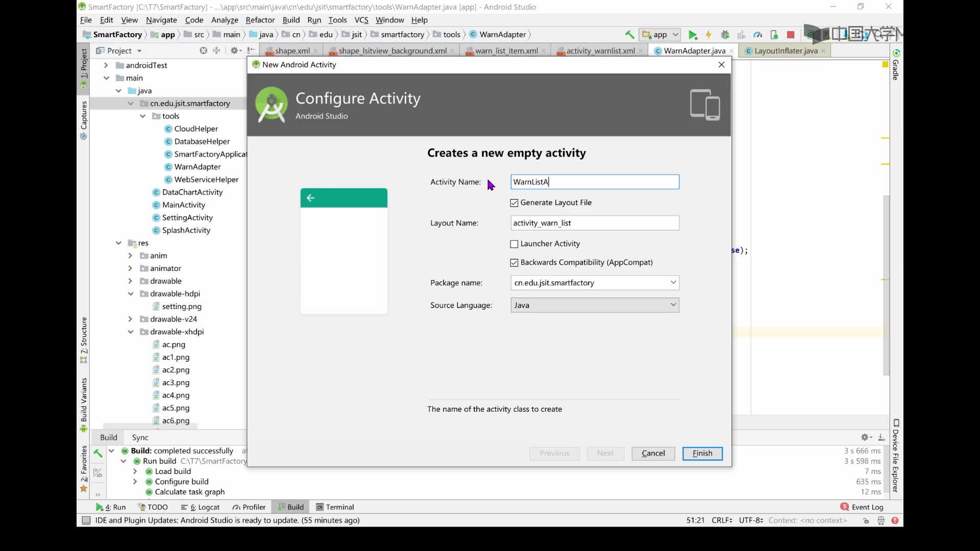980x551 pixels.
Task: Select setting.png in drawable-hdpi
Action: (181, 307)
